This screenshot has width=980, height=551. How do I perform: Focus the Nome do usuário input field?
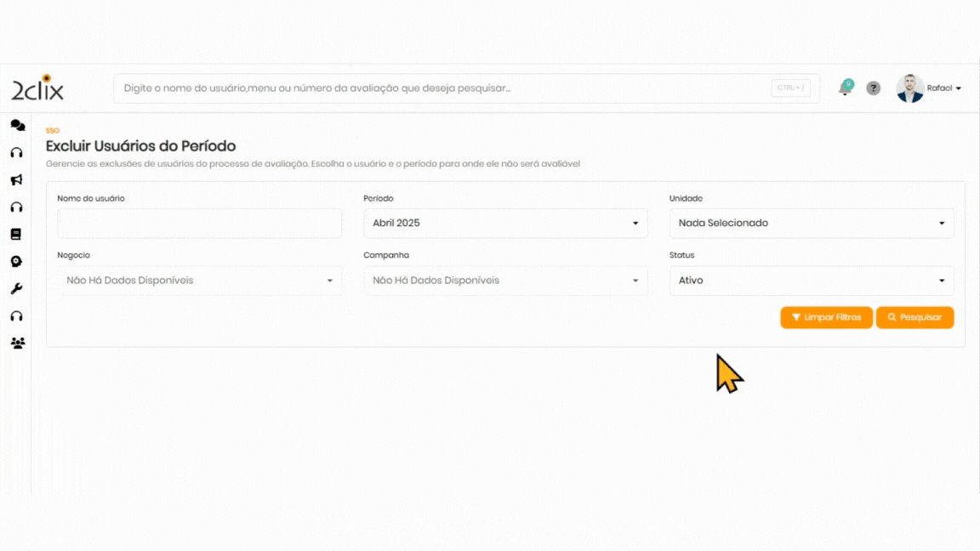199,224
